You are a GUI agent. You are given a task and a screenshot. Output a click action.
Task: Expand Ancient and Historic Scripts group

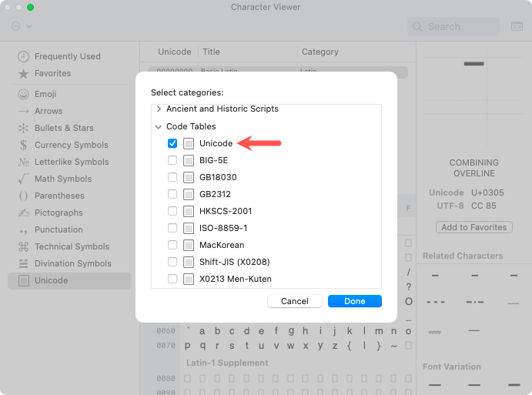coord(159,109)
